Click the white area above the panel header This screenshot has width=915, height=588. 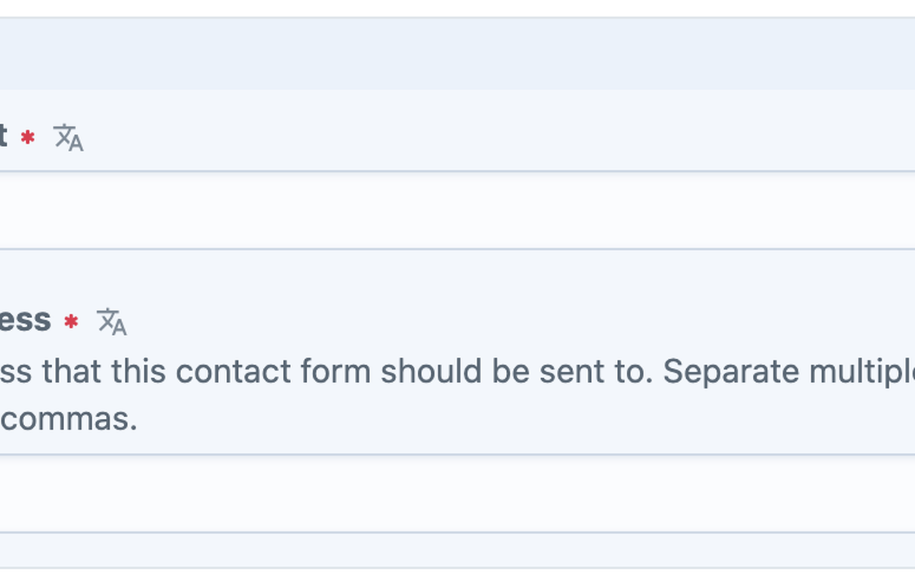click(x=457, y=8)
